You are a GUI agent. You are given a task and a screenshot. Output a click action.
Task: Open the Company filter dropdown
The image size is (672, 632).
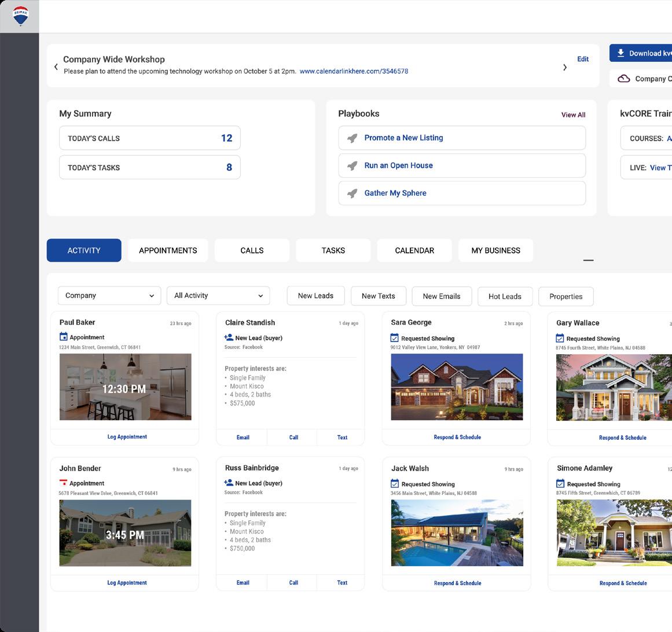(x=109, y=296)
